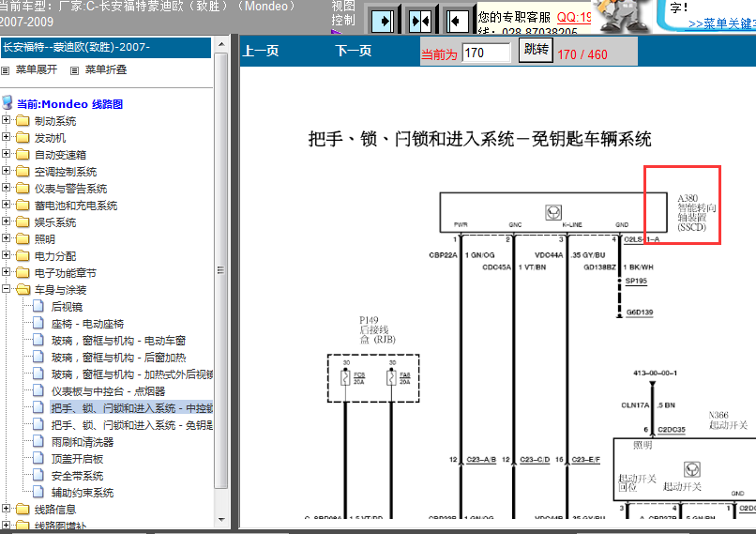Click the sidebar scrollbar down arrow
This screenshot has height=534, width=756.
(221, 520)
